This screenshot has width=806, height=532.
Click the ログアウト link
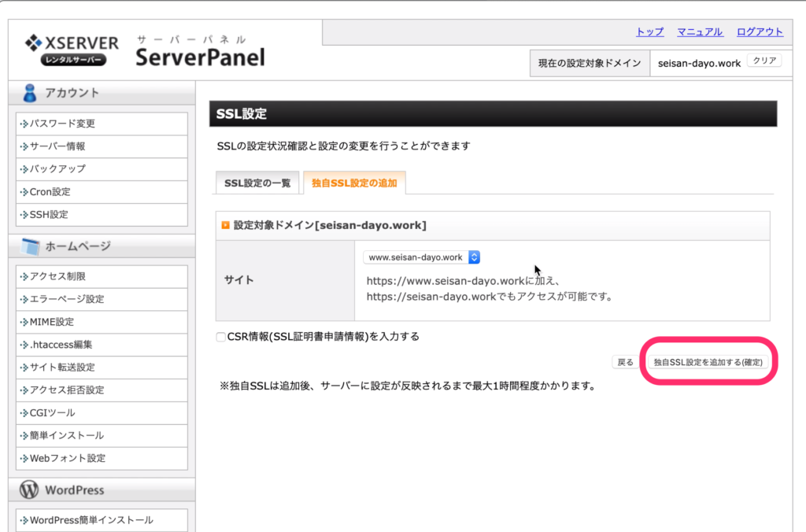[x=760, y=31]
